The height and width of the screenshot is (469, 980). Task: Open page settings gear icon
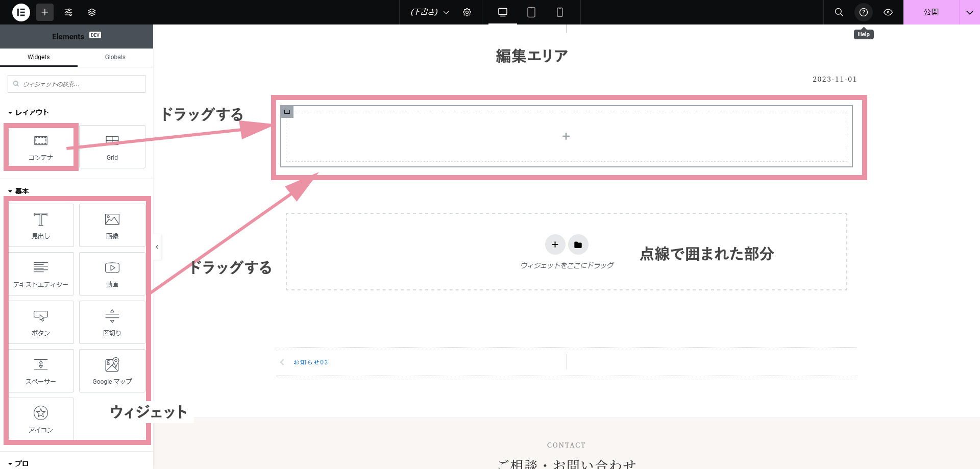pyautogui.click(x=467, y=12)
